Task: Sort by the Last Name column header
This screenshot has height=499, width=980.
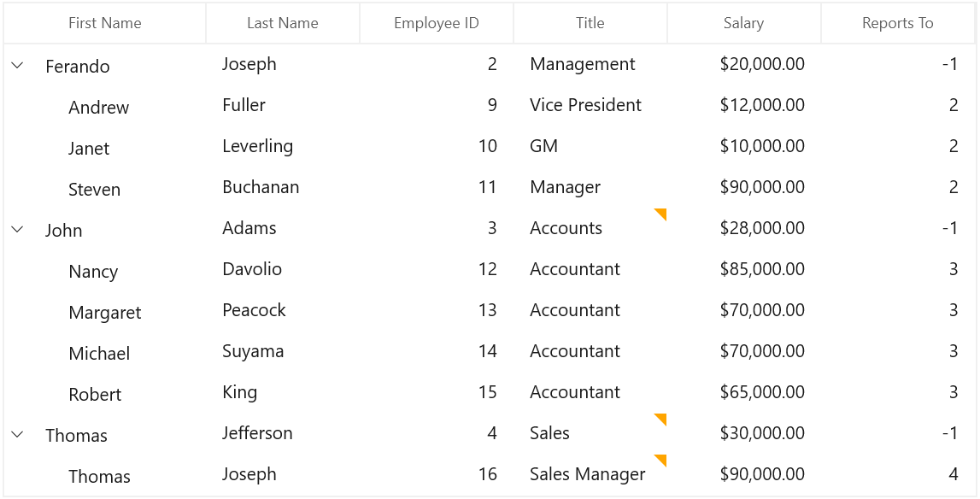Action: click(x=283, y=23)
